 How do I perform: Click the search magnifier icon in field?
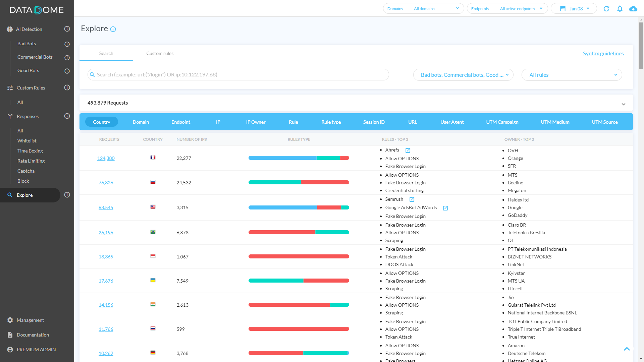pos(92,75)
